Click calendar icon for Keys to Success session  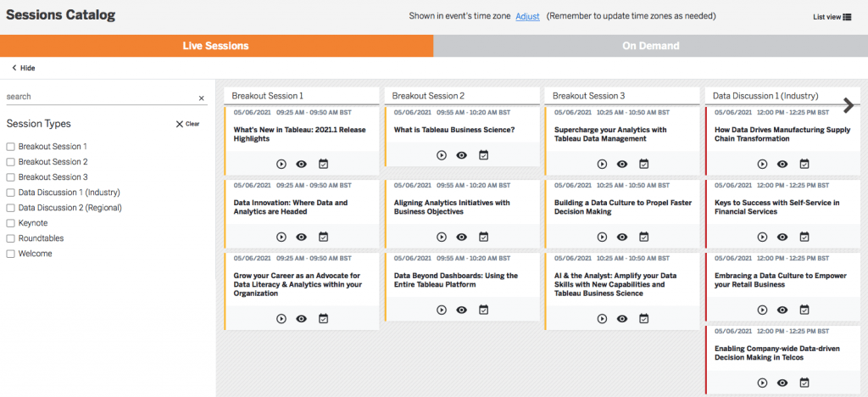click(804, 237)
